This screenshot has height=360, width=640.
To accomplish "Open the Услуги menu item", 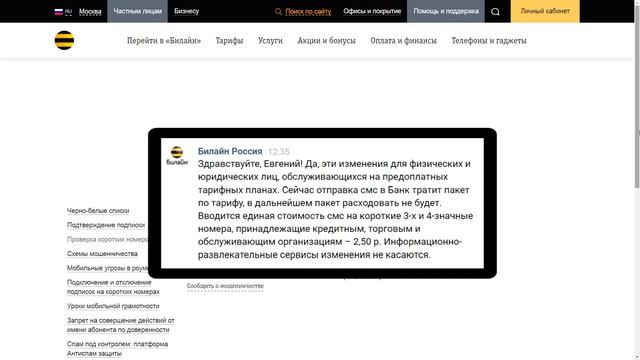I will point(270,40).
